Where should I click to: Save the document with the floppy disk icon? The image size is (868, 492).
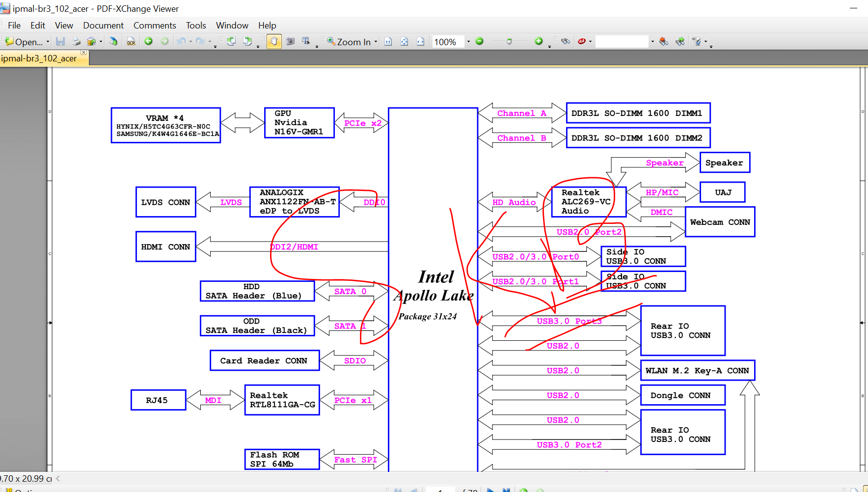[x=60, y=42]
